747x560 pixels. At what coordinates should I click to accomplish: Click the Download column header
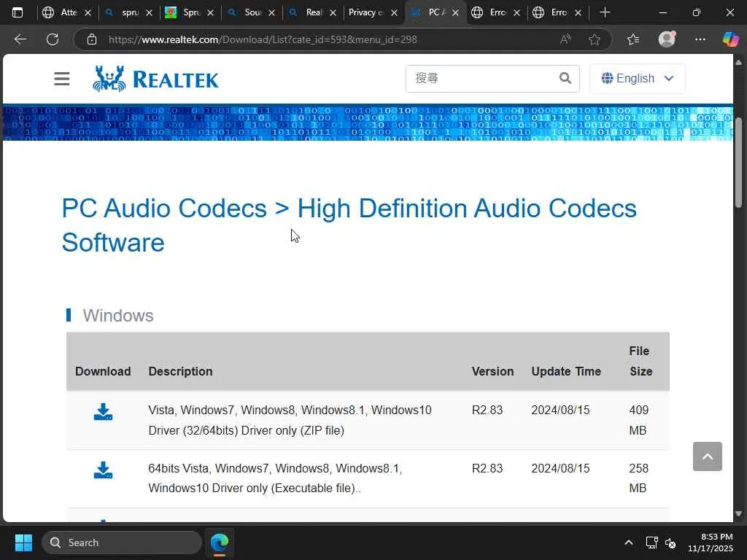coord(103,371)
